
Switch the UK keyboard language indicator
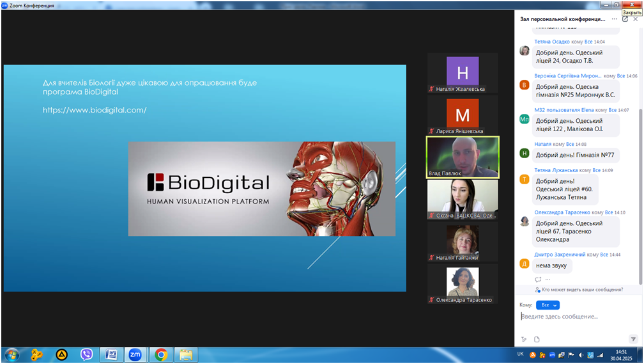pos(520,354)
